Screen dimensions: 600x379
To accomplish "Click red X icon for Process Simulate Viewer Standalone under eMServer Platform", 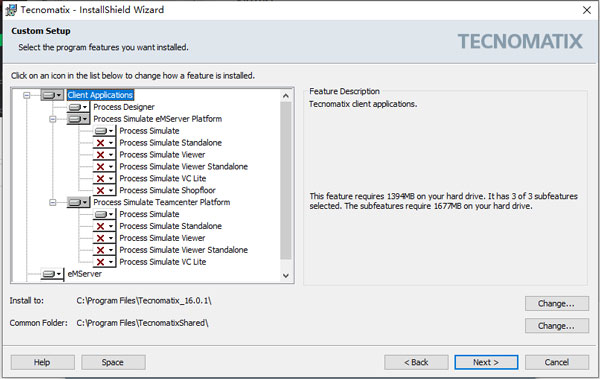I will point(104,167).
